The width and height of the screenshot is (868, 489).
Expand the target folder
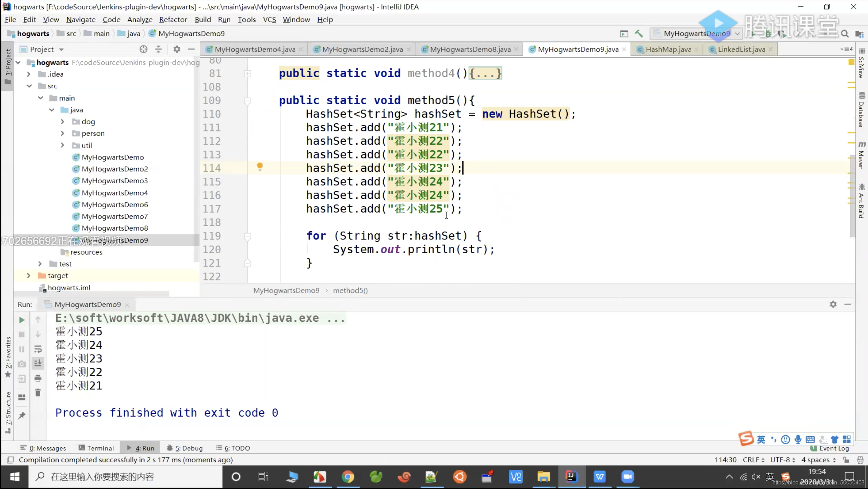click(29, 276)
